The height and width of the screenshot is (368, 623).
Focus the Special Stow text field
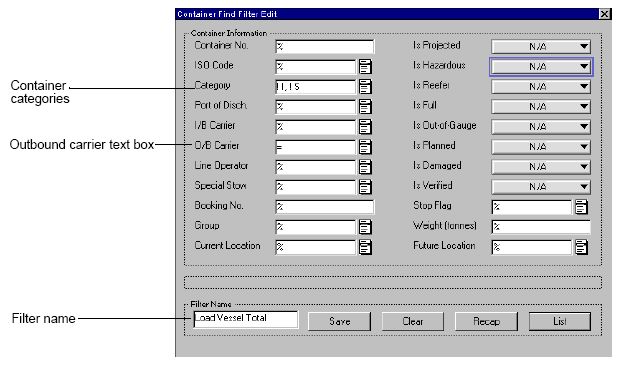tap(315, 187)
